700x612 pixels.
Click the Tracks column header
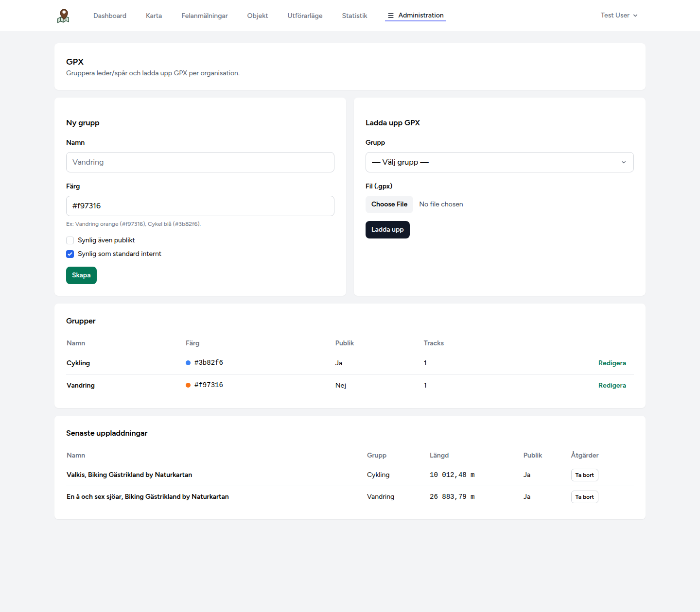434,343
